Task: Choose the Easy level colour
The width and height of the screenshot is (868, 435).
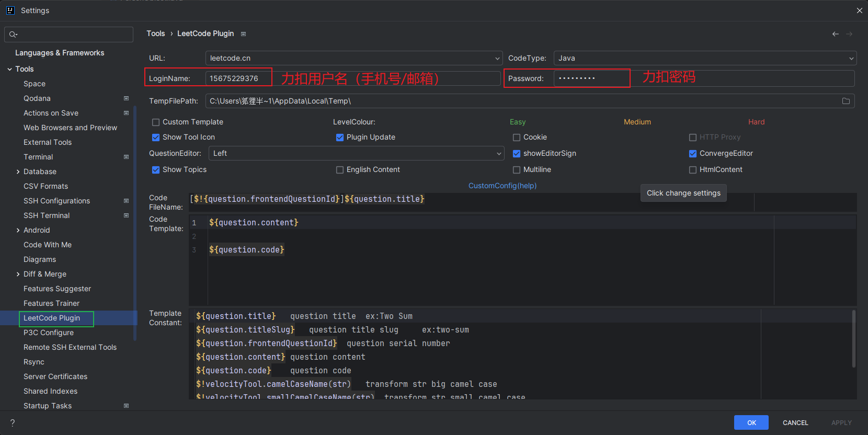Action: tap(518, 122)
